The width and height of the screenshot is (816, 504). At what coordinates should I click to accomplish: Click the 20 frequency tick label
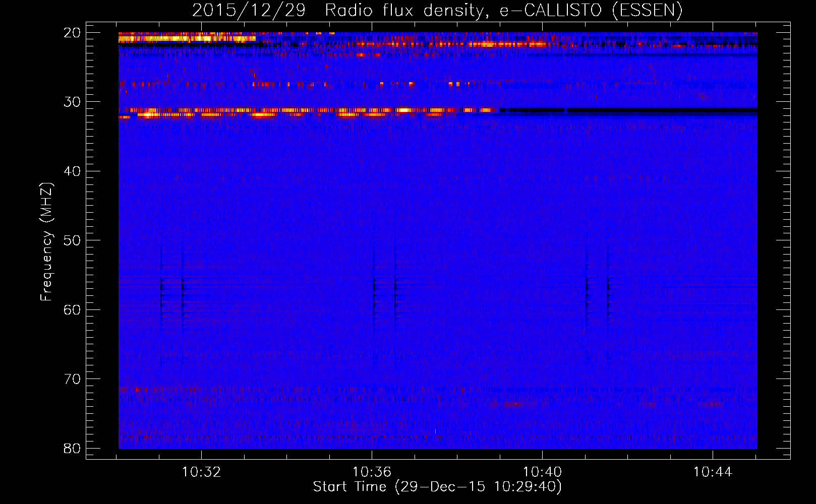tap(73, 33)
